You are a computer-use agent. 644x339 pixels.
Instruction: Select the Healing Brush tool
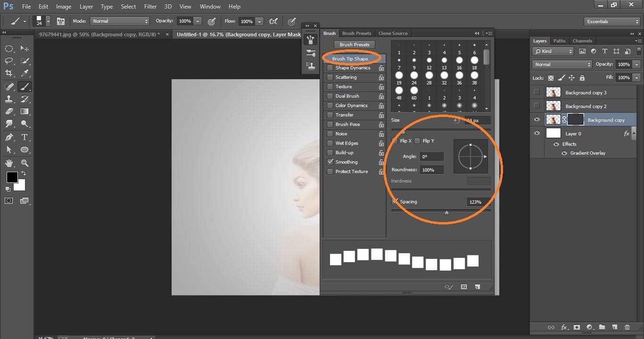(9, 86)
